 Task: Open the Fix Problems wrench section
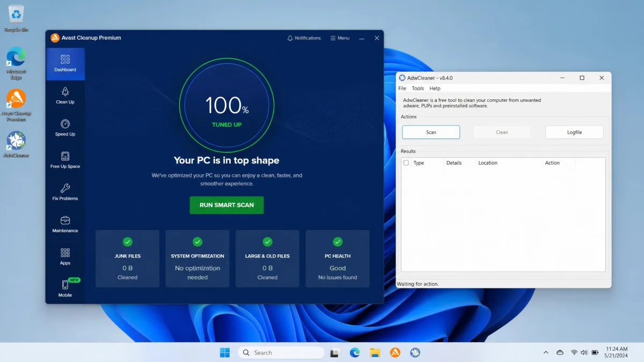click(65, 193)
